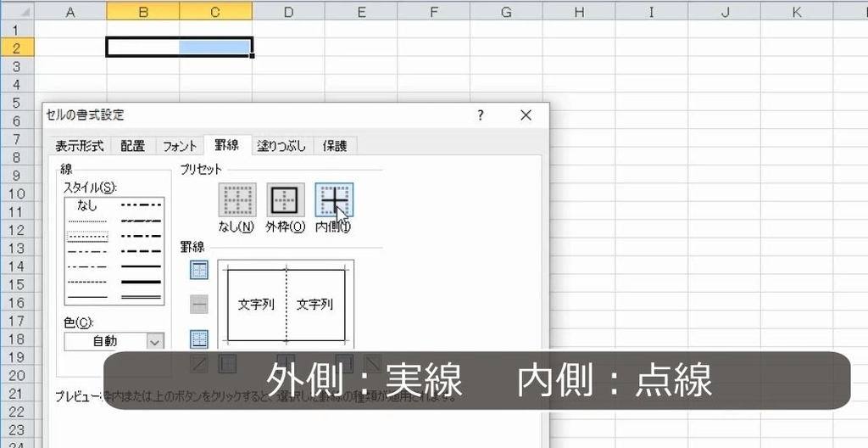Apply the なし (none) border preset

click(x=237, y=199)
